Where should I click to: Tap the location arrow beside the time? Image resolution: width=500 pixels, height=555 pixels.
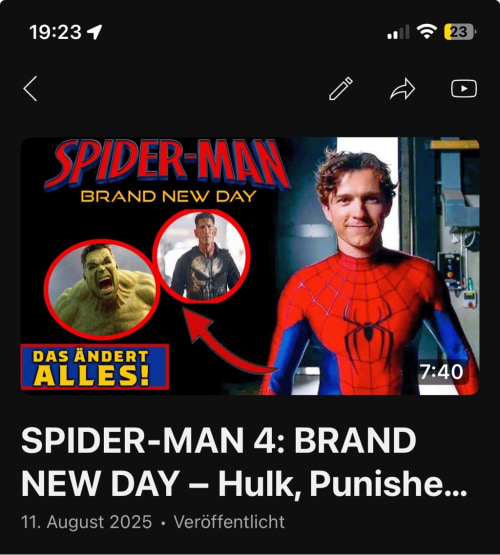point(94,32)
